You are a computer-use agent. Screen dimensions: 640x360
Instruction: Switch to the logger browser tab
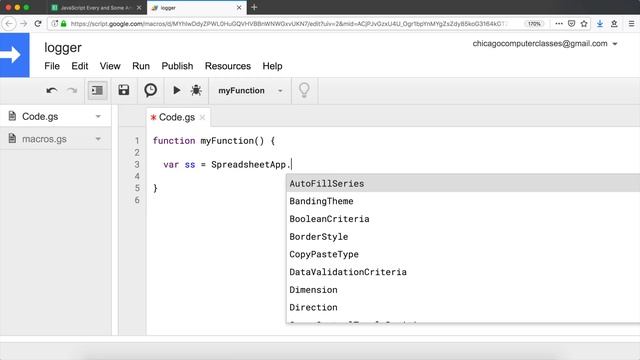(196, 7)
